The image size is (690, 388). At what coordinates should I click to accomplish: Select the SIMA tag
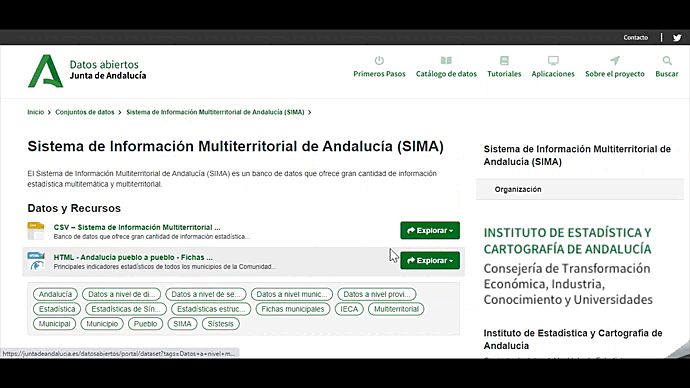coord(182,324)
